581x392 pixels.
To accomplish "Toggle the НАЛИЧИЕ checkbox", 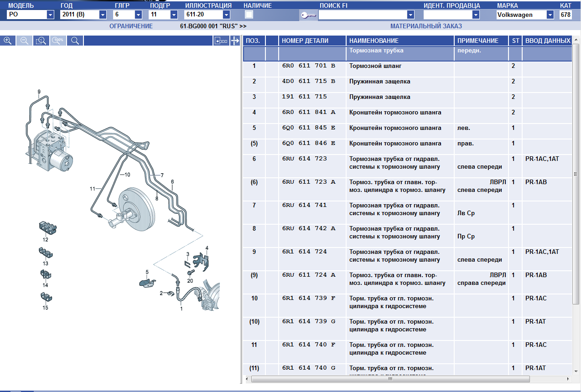I will tap(249, 15).
